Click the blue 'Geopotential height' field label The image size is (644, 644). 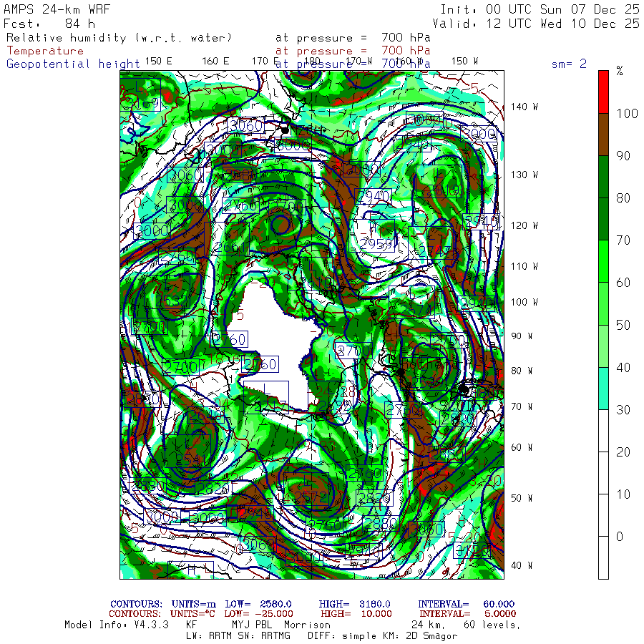(73, 64)
